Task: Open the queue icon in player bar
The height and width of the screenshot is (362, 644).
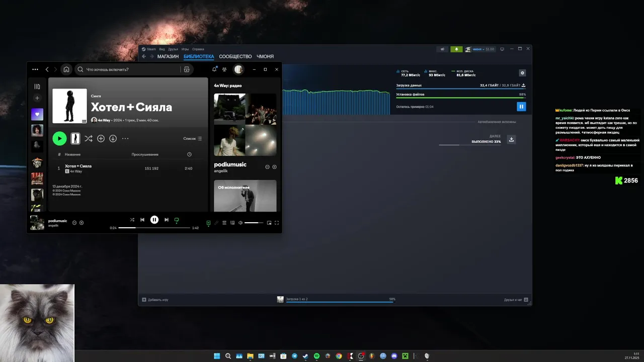Action: click(224, 223)
